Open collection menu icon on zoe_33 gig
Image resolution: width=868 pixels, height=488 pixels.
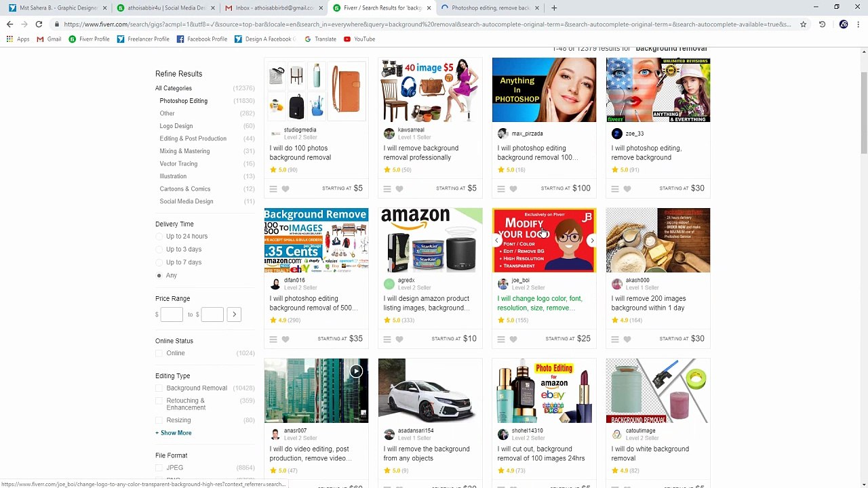[615, 189]
